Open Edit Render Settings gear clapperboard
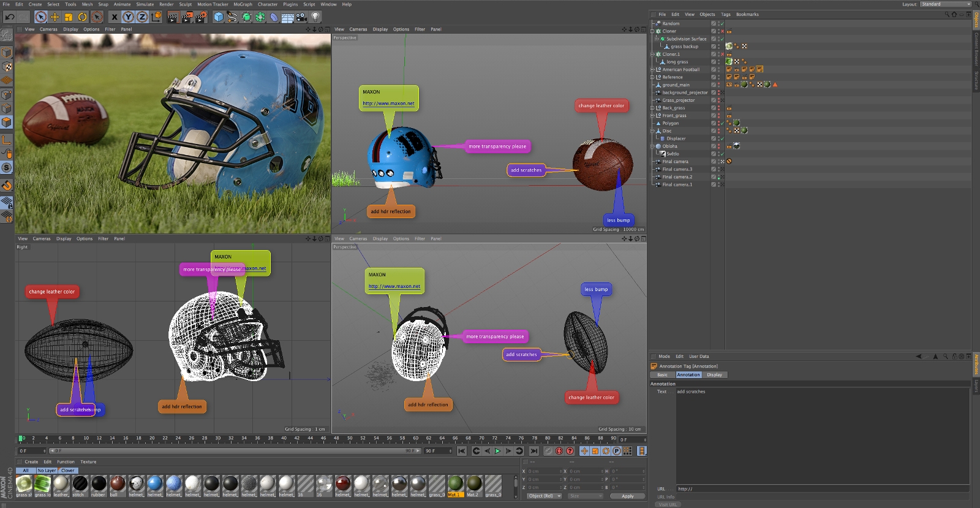The height and width of the screenshot is (508, 980). point(201,17)
